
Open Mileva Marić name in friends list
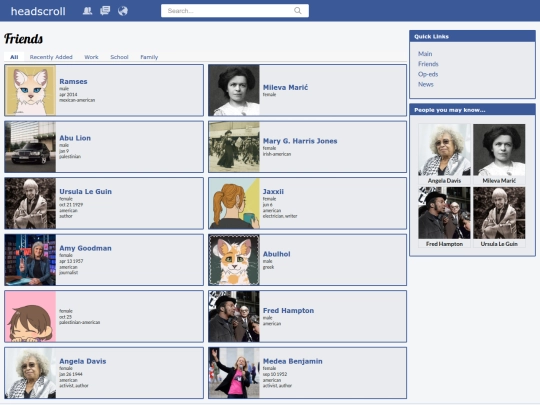tap(285, 87)
